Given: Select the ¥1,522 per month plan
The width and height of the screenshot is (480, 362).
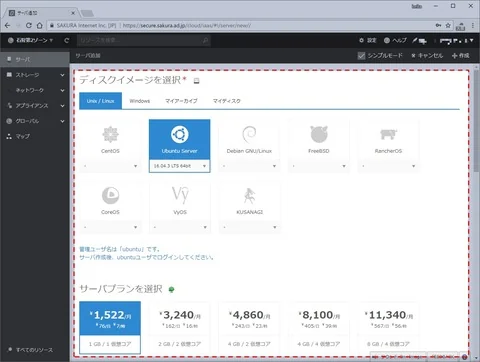Looking at the screenshot, I should point(110,328).
